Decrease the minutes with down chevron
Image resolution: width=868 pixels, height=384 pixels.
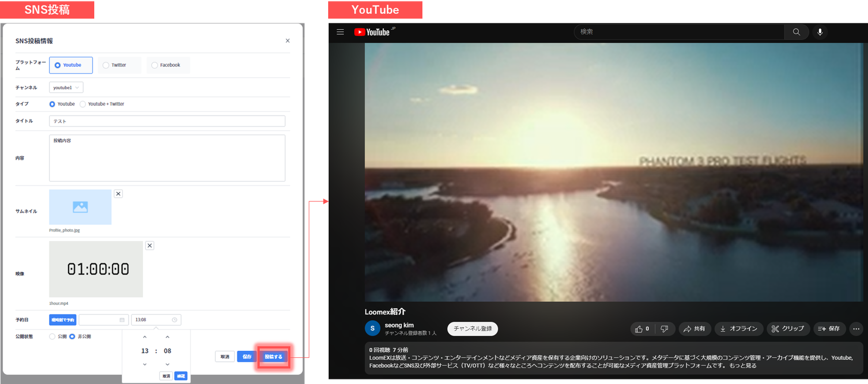[x=167, y=364]
